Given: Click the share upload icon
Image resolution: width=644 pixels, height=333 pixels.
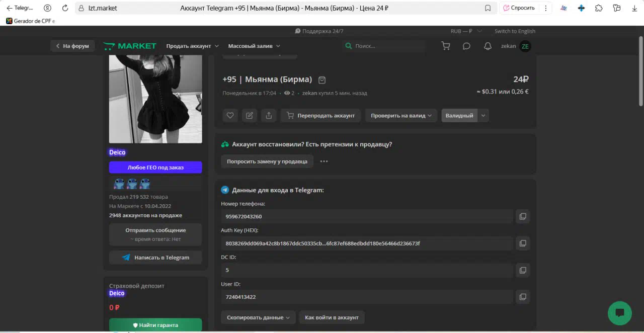Looking at the screenshot, I should 269,115.
